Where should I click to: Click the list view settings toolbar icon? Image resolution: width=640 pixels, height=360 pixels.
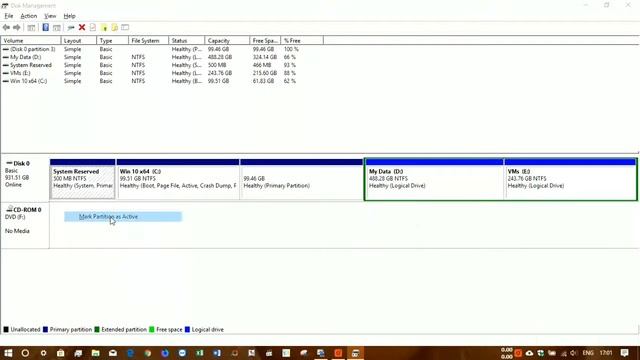125,27
